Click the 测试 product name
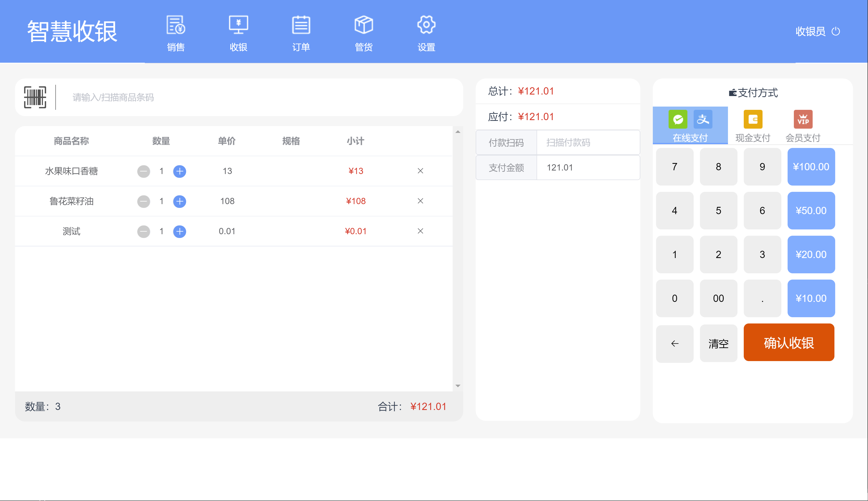Screen dimensions: 868x501 coord(71,231)
